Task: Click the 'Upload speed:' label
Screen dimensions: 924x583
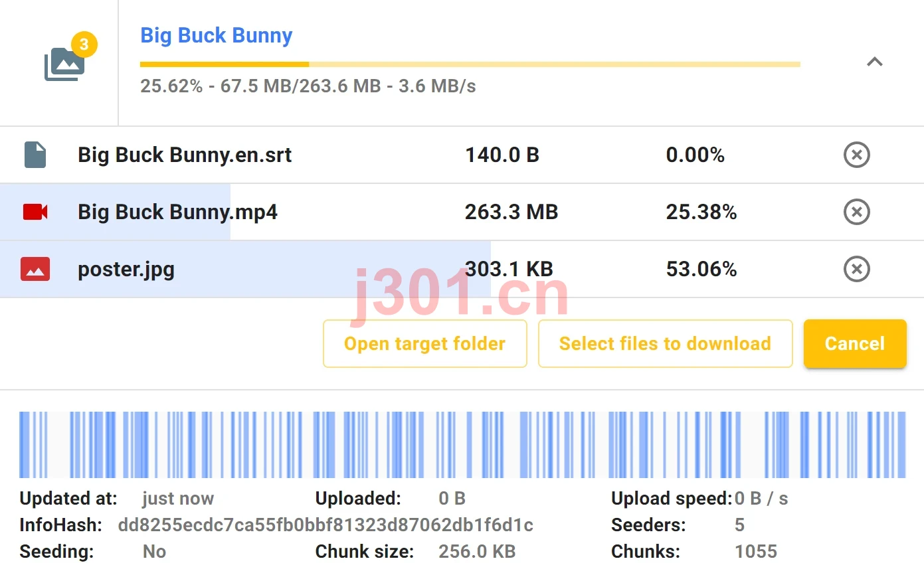Action: [x=672, y=499]
